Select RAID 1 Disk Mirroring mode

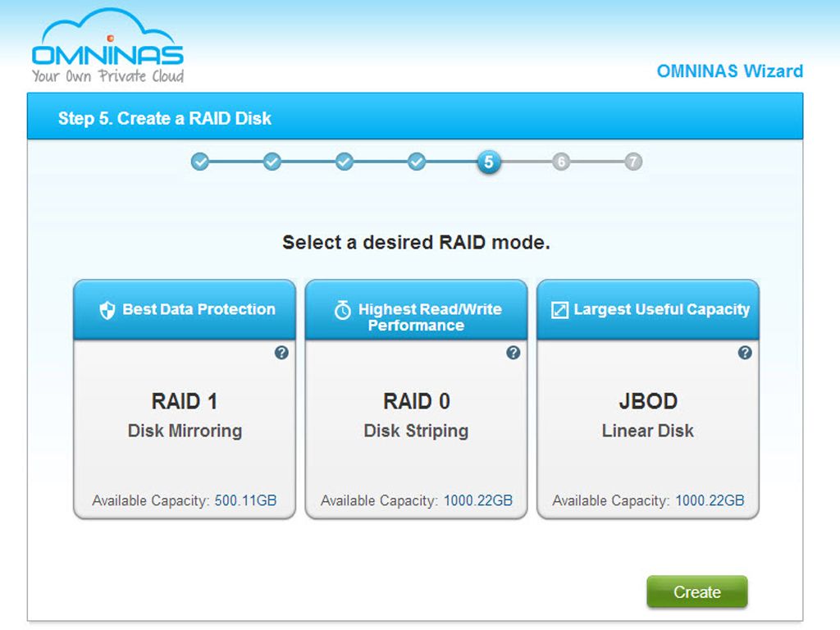click(x=185, y=415)
